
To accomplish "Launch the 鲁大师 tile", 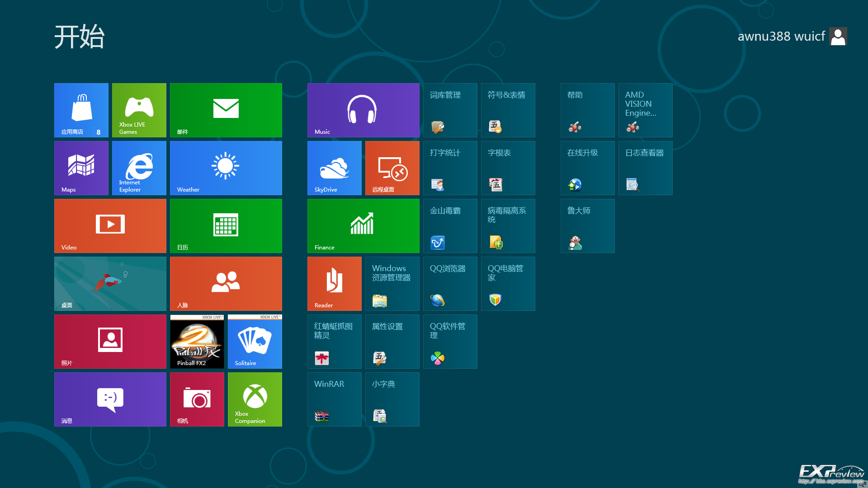I will (x=588, y=226).
